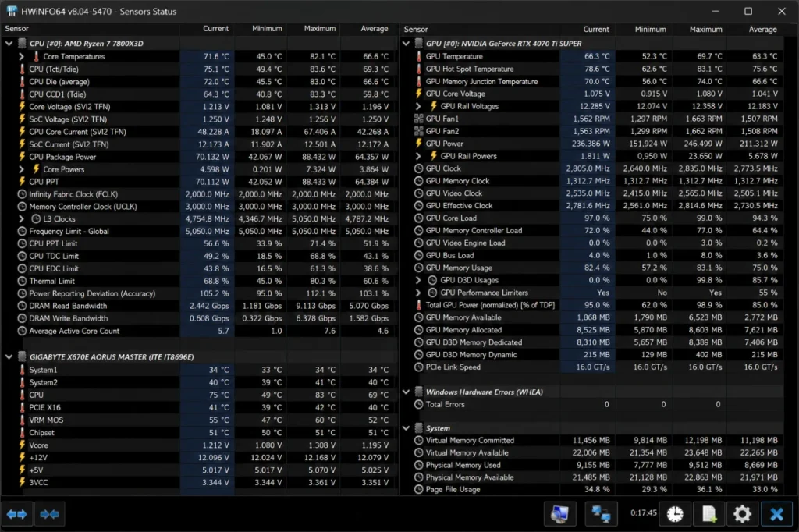Select the Average Active Core Count row
This screenshot has width=799, height=532.
coord(200,331)
